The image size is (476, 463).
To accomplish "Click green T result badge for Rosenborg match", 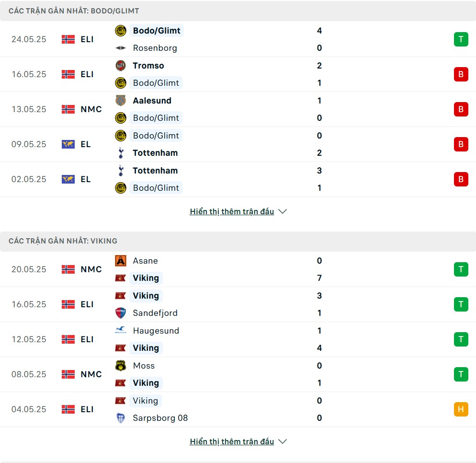I will [x=461, y=39].
